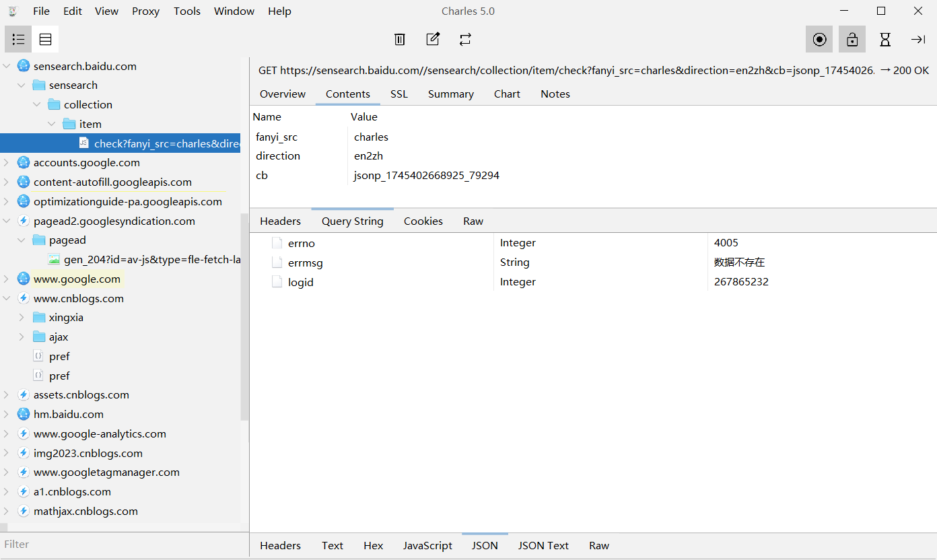Click globe icon for hm.baidu.com
Viewport: 937px width, 560px height.
click(x=24, y=414)
